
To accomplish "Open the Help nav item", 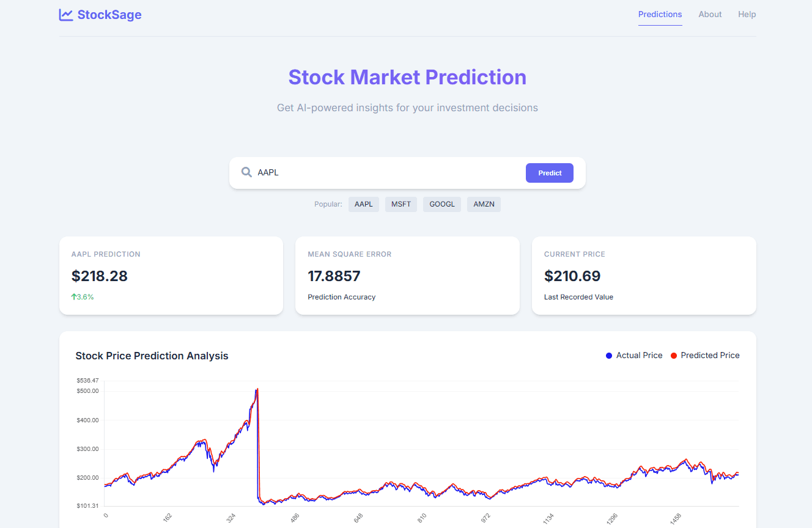I will [747, 14].
